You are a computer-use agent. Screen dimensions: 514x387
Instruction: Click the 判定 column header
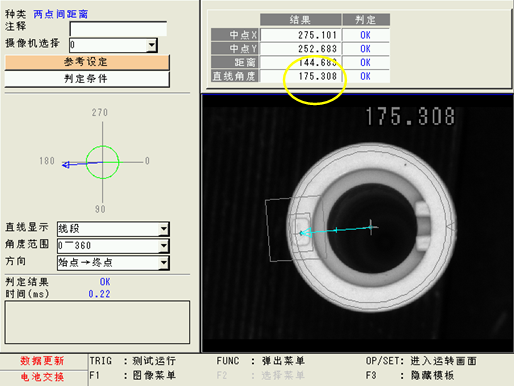(x=366, y=20)
